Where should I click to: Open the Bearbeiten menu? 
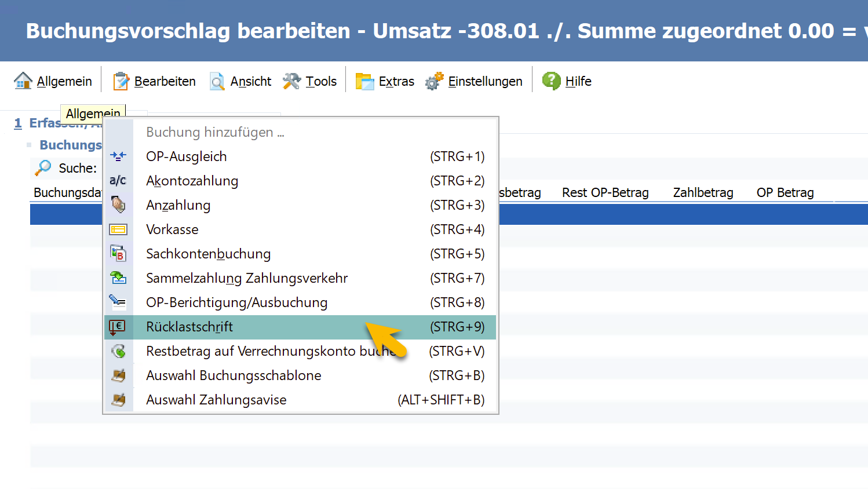pyautogui.click(x=155, y=81)
